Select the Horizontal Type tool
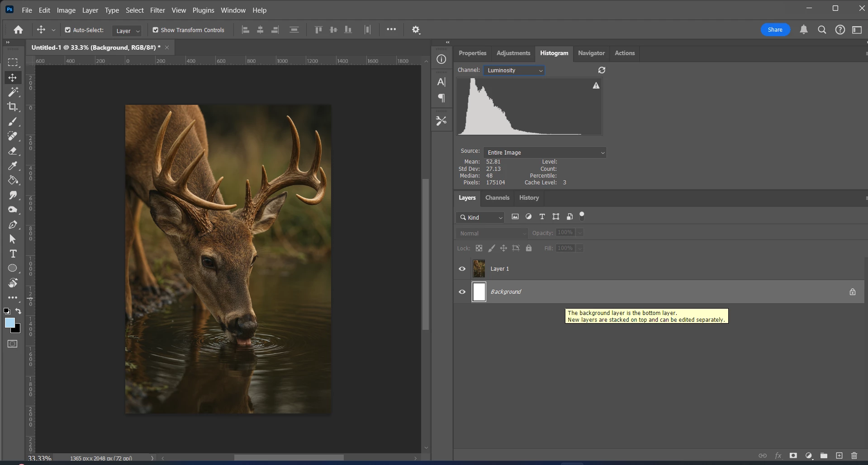 pyautogui.click(x=13, y=254)
